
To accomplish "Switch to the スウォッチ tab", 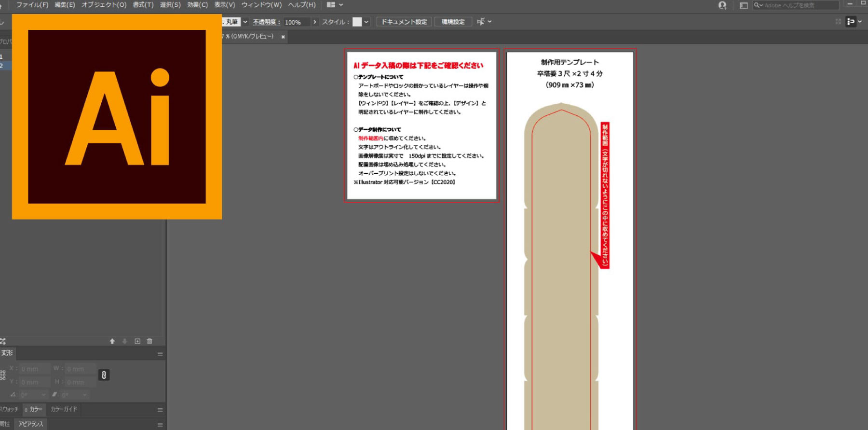I will coord(9,409).
